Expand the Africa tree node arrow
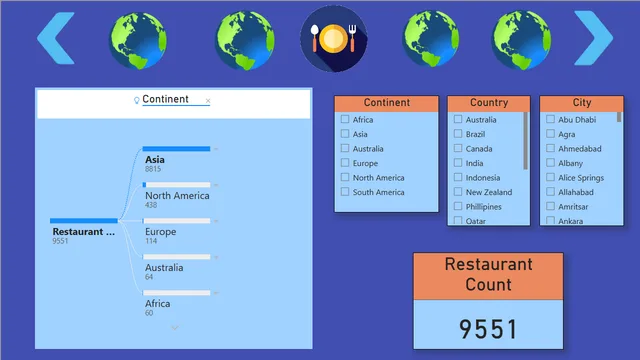Viewport: 640px width, 360px height. click(x=216, y=293)
